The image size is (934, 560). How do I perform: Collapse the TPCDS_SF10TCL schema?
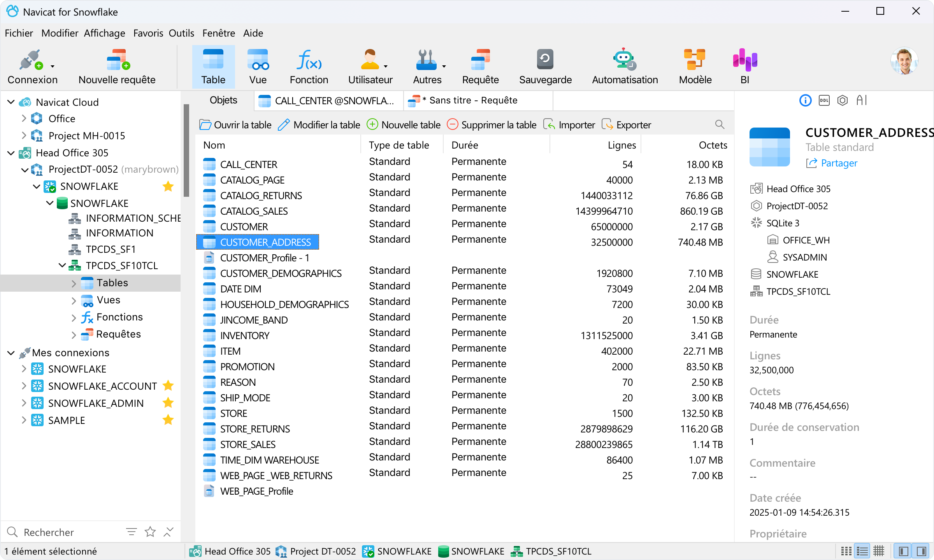click(62, 265)
